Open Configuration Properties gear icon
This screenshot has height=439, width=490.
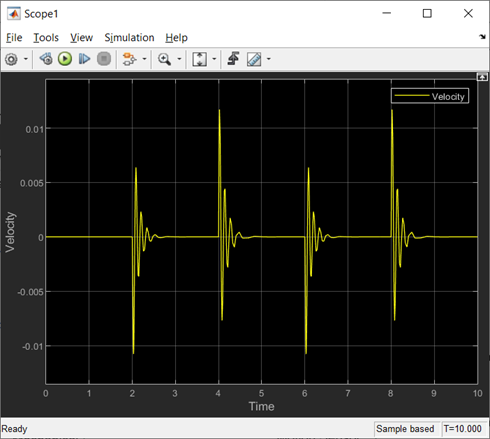pos(11,59)
